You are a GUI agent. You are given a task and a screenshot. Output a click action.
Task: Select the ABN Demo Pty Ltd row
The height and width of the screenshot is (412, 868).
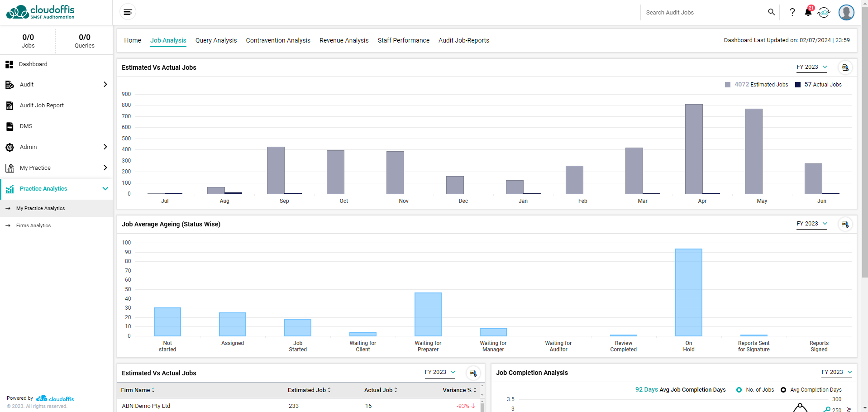(299, 406)
